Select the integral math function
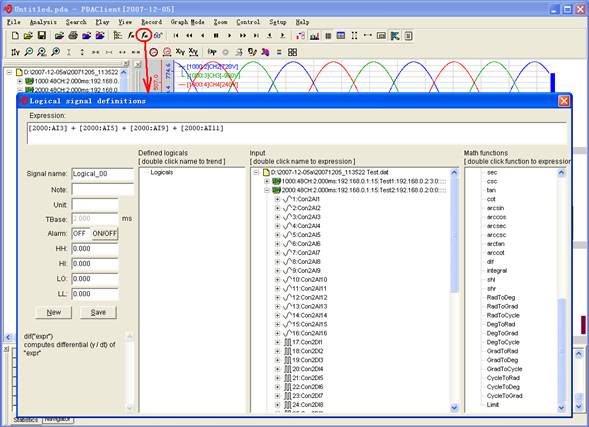Viewport: 589px width, 427px height. pyautogui.click(x=497, y=271)
